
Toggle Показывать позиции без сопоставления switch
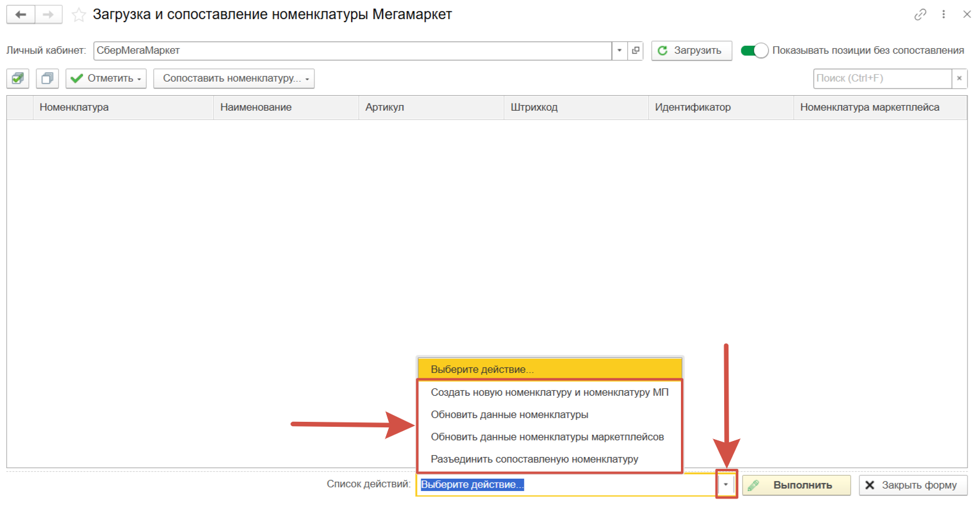(x=754, y=51)
